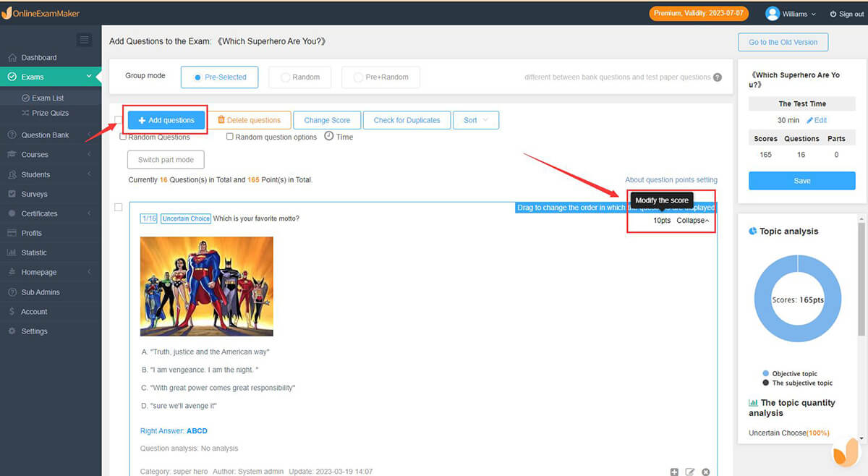Click the Objective topic legend swatch
Image resolution: width=868 pixels, height=476 pixels.
tap(766, 373)
